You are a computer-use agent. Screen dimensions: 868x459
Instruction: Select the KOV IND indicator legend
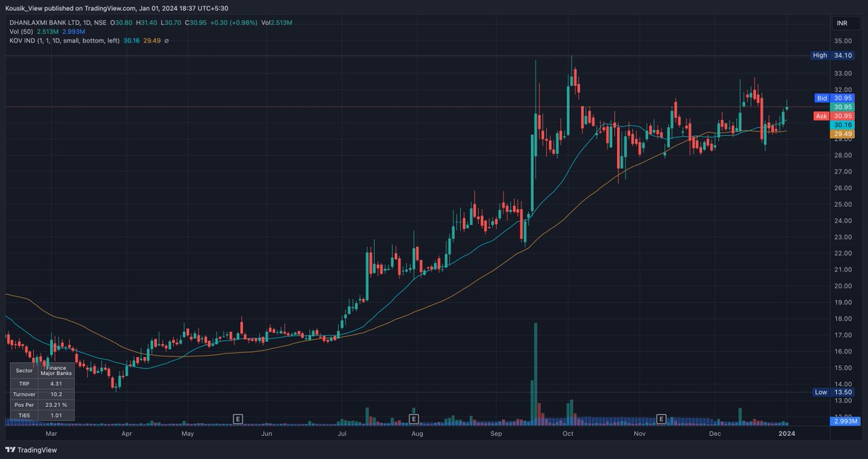click(x=64, y=40)
